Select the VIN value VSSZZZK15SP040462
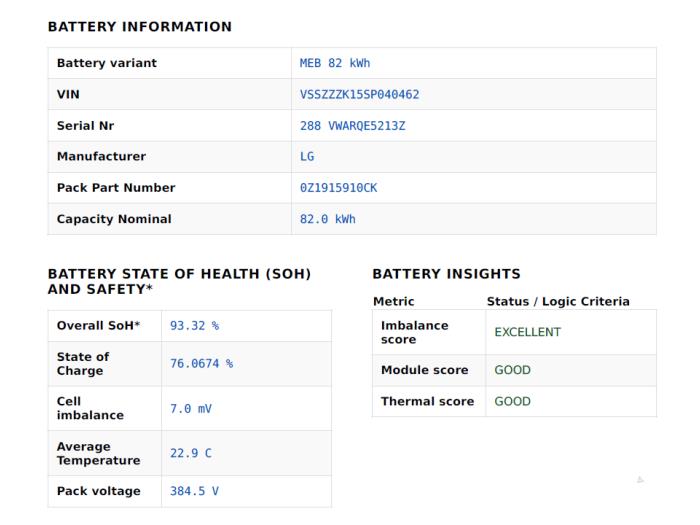 pyautogui.click(x=359, y=95)
